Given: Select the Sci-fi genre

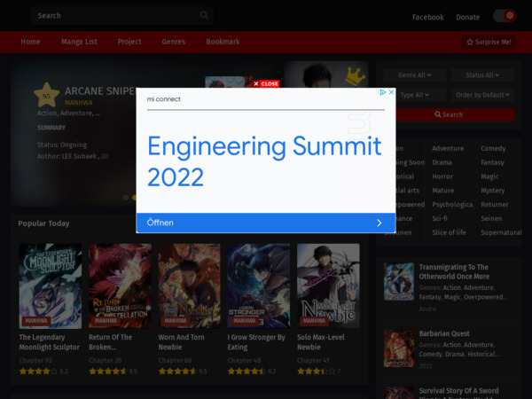Looking at the screenshot, I should point(440,218).
